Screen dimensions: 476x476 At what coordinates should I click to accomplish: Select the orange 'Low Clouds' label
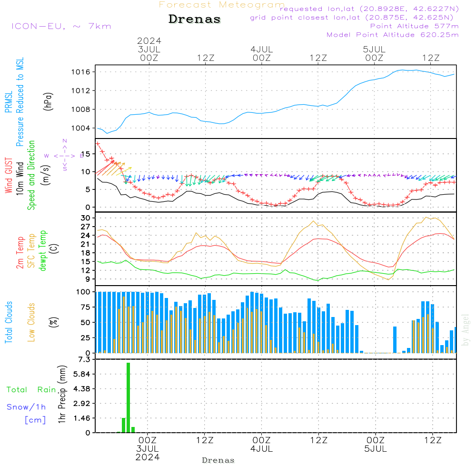31,322
